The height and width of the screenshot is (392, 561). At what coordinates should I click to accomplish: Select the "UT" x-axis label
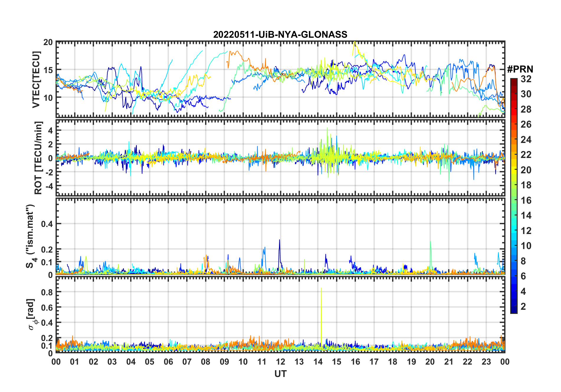point(280,374)
